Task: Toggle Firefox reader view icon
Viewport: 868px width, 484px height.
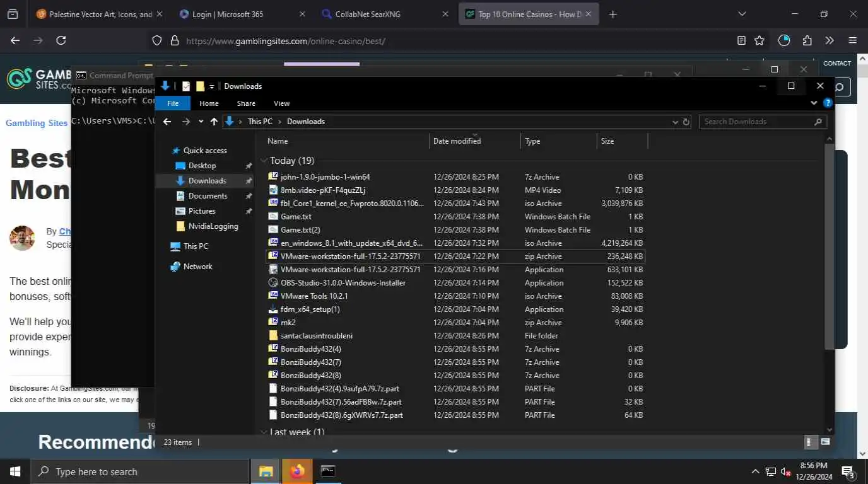Action: coord(741,40)
